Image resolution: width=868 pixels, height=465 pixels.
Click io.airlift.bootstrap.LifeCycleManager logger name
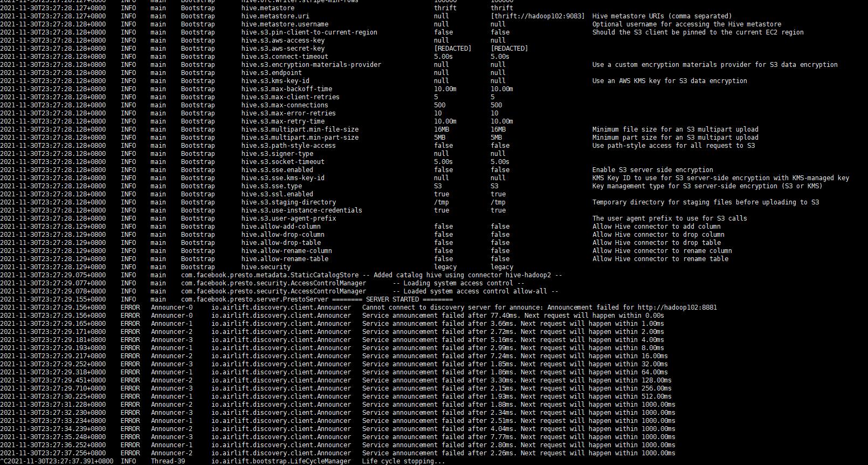coord(281,461)
